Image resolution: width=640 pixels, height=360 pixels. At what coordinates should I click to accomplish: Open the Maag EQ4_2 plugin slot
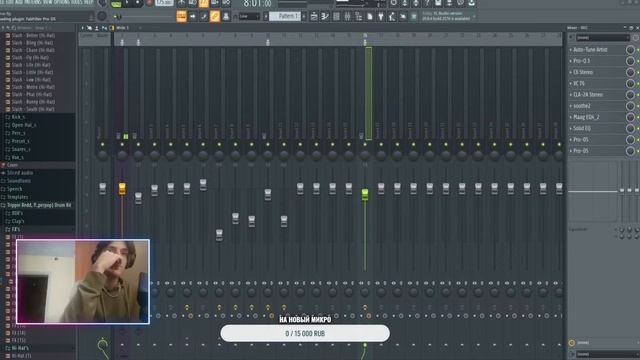586,117
